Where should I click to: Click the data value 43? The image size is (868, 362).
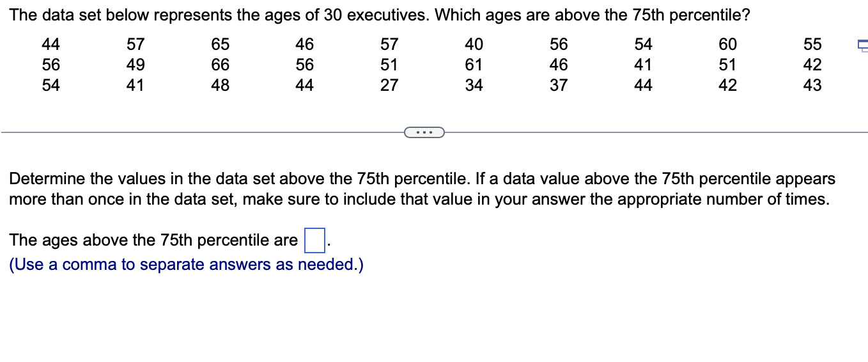812,85
